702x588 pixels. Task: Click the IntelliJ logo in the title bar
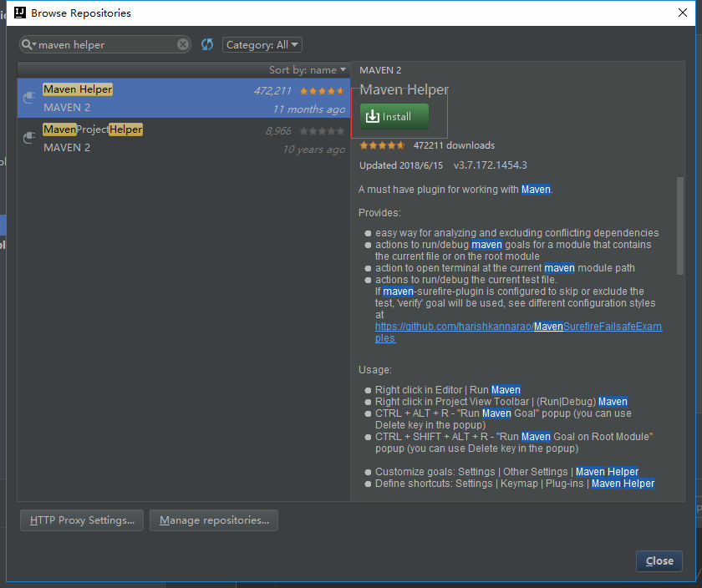point(20,13)
